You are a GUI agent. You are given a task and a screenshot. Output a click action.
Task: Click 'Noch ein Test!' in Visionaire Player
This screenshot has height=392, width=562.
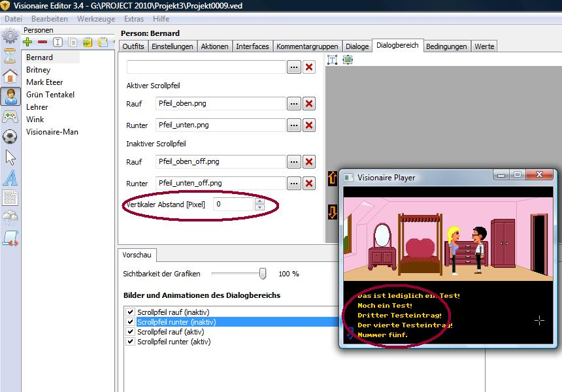tap(385, 306)
